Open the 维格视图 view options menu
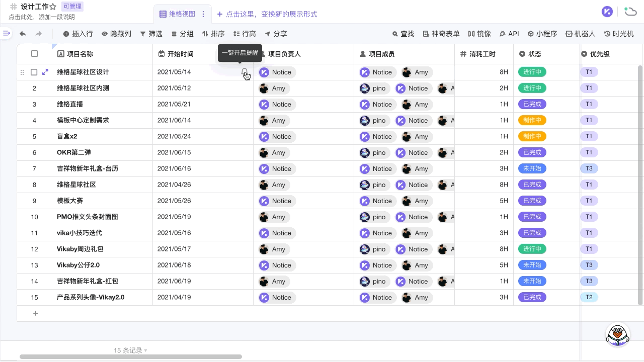Screen dimensions: 644x362 203,14
